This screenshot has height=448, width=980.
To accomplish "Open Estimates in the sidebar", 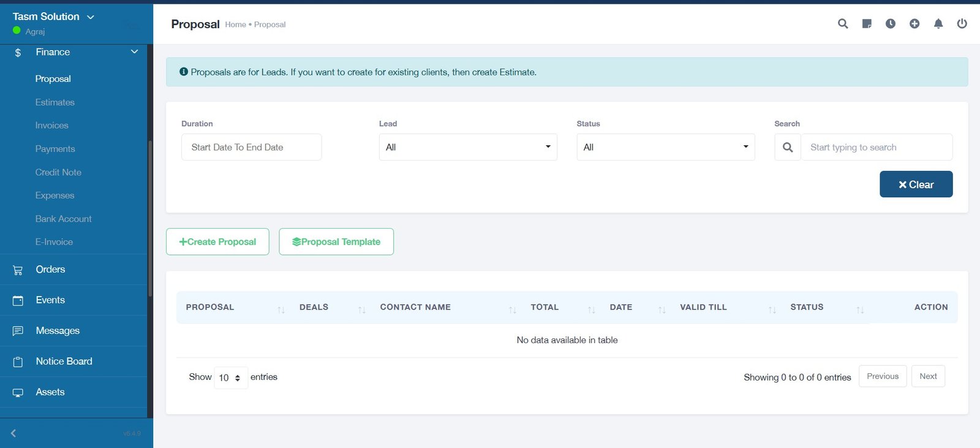I will (x=55, y=102).
